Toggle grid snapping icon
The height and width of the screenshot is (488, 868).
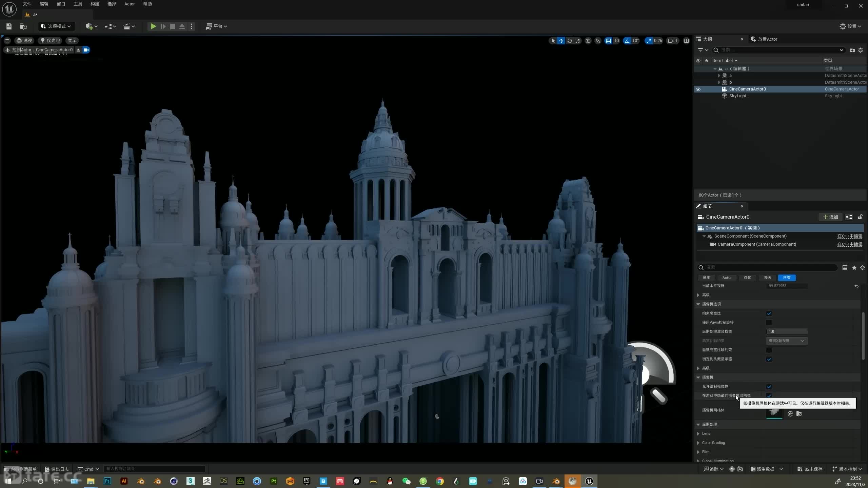[x=608, y=41]
